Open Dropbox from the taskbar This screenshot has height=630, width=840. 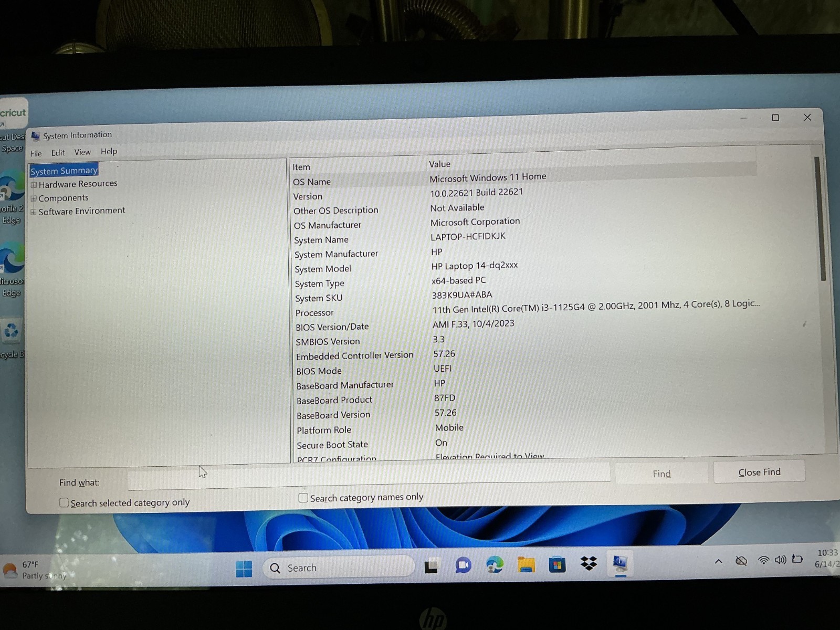(x=589, y=563)
